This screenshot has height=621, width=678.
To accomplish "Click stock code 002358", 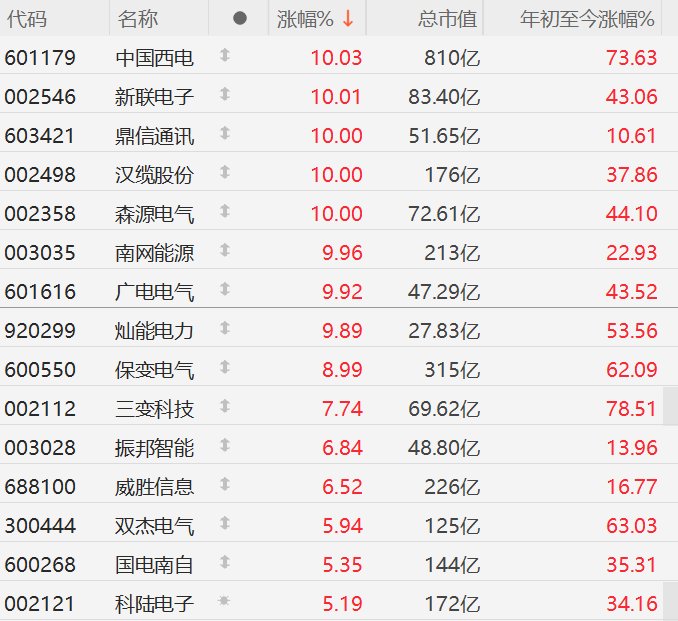I will point(40,214).
